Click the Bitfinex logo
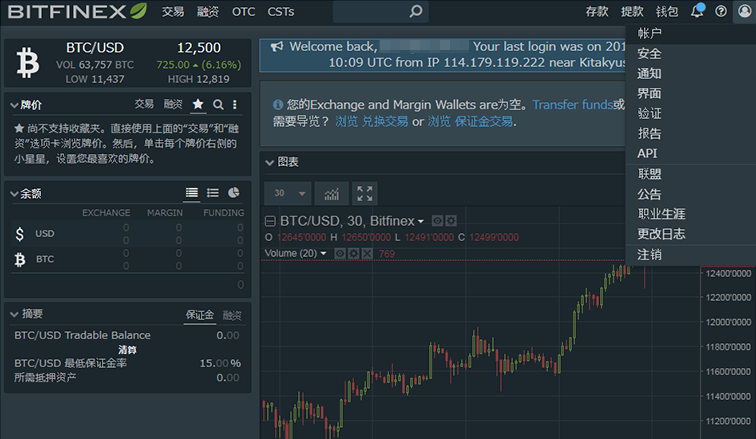The image size is (756, 439). click(77, 11)
